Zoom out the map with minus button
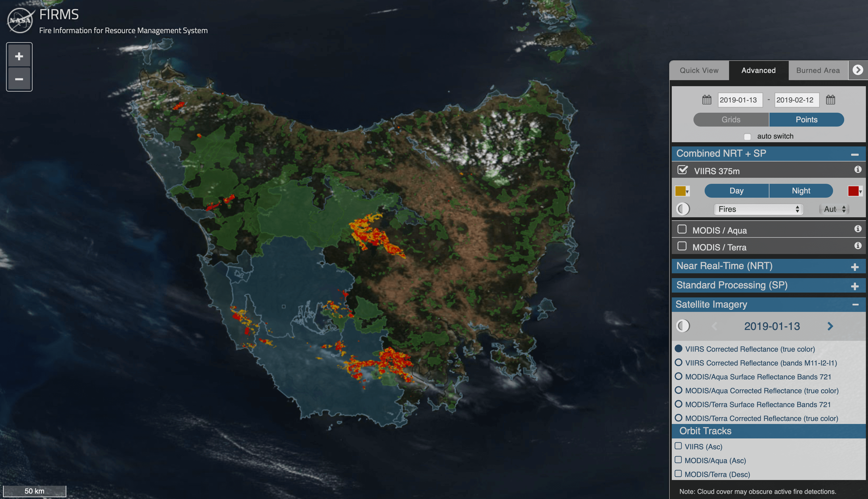This screenshot has height=499, width=868. pyautogui.click(x=19, y=79)
